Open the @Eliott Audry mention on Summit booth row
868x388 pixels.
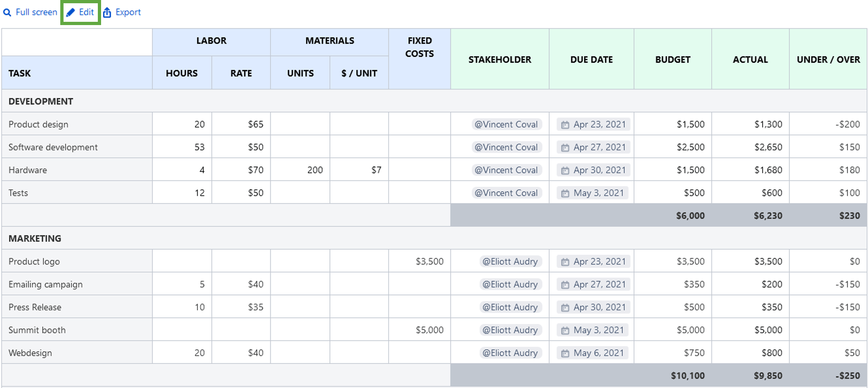click(x=510, y=330)
